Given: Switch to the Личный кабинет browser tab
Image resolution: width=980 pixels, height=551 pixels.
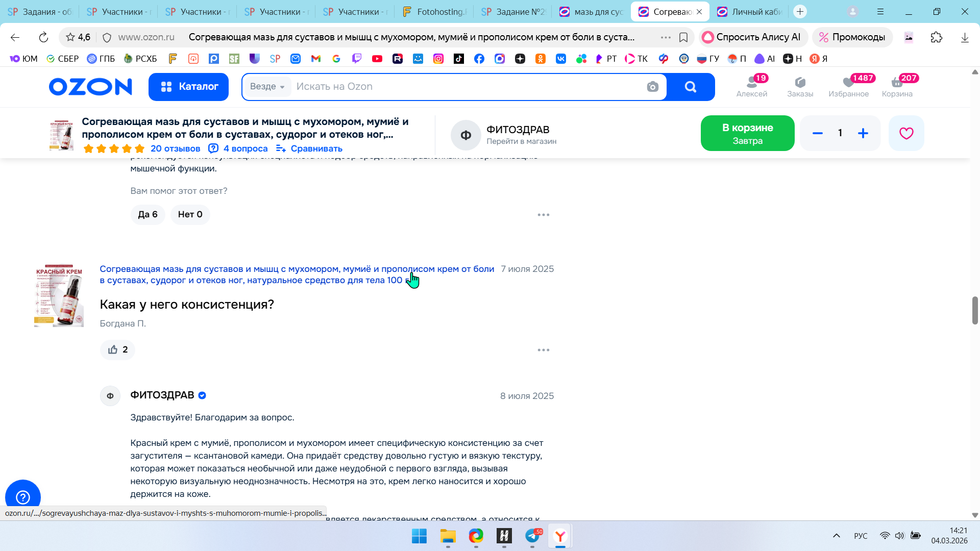Looking at the screenshot, I should (x=750, y=11).
